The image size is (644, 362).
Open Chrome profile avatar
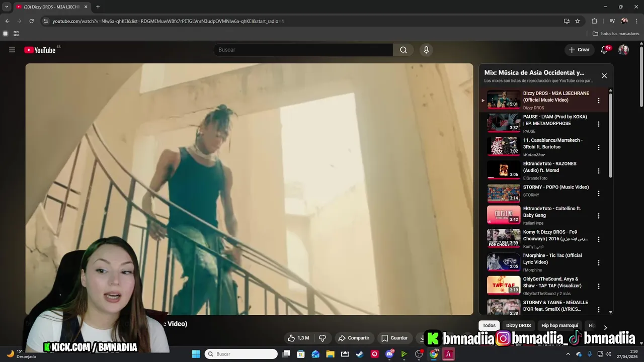click(x=624, y=21)
